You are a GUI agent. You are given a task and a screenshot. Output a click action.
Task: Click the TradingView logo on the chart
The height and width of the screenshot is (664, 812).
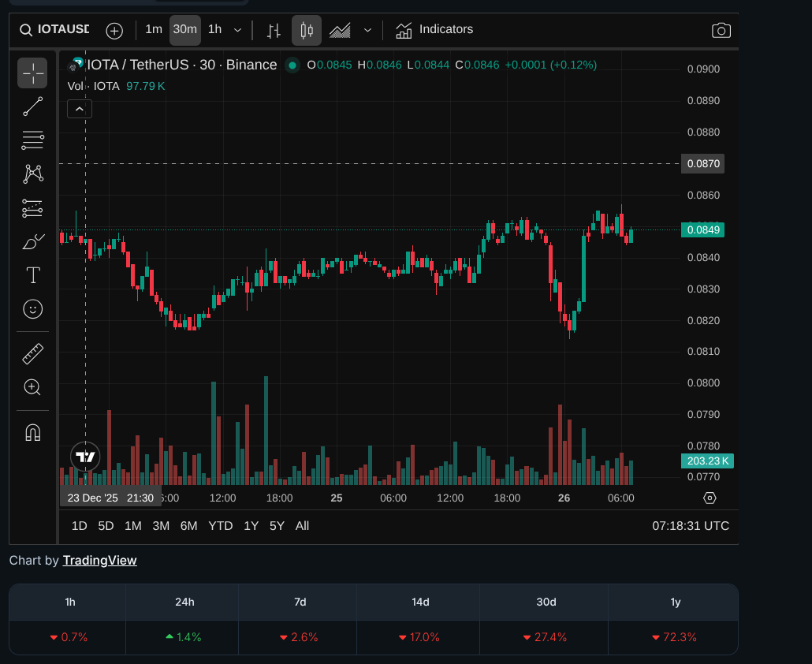point(85,457)
